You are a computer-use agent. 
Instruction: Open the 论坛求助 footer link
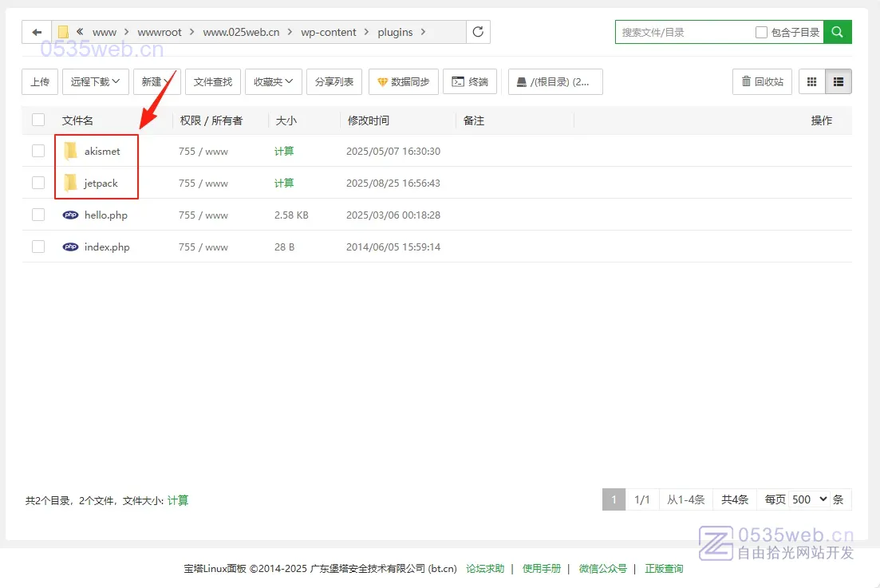click(485, 569)
